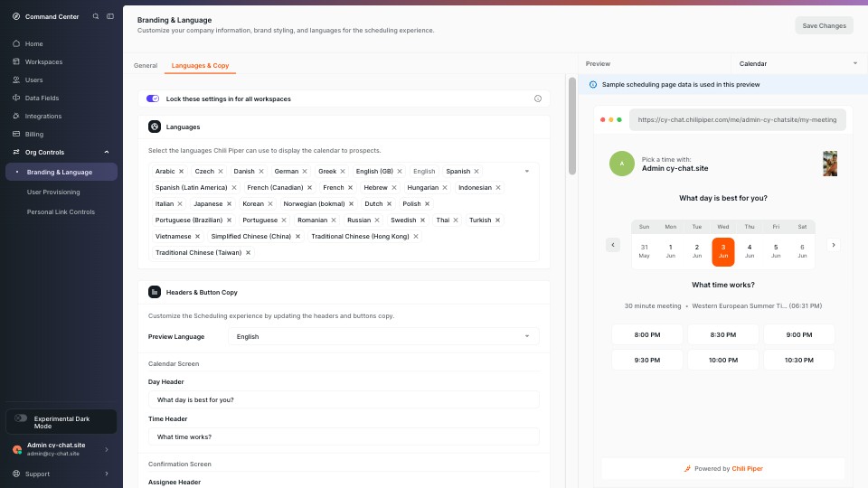Click the green avatar circle in preview

click(x=622, y=164)
